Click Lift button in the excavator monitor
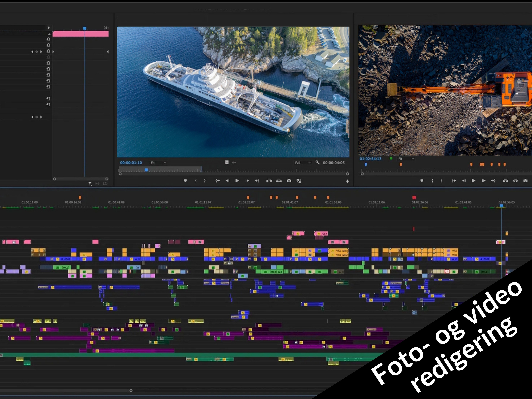The width and height of the screenshot is (532, 399). (x=506, y=181)
